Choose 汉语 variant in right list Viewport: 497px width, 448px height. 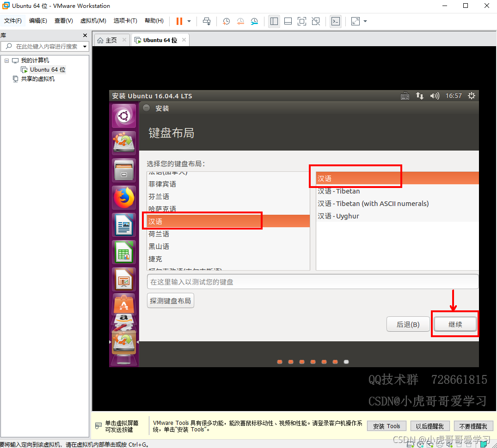398,179
